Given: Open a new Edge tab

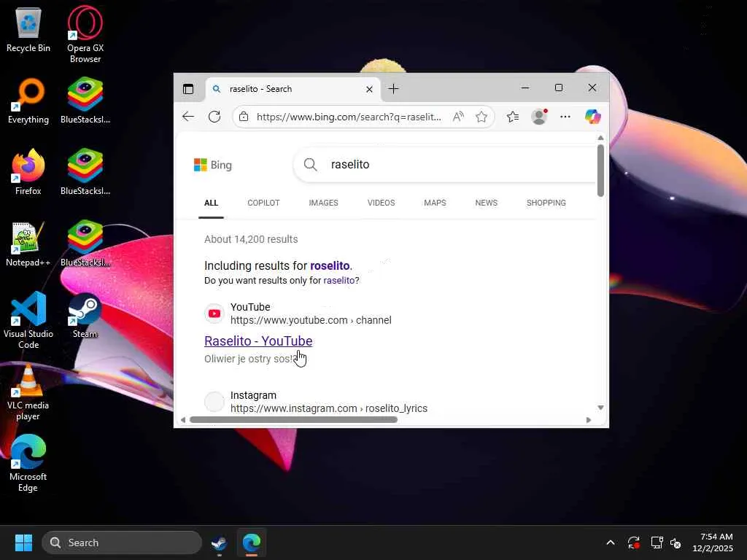Looking at the screenshot, I should point(393,88).
